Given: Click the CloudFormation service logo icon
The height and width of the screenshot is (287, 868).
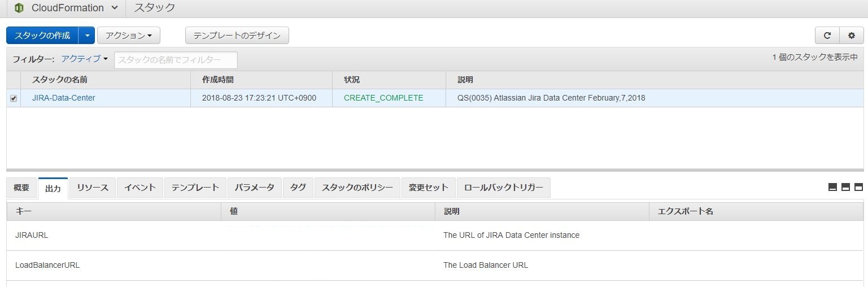Looking at the screenshot, I should [x=19, y=8].
